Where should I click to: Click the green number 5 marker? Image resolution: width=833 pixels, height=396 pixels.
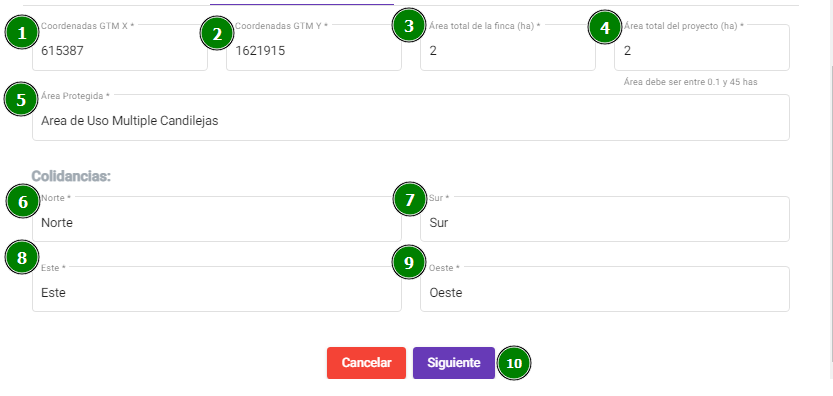tap(21, 99)
